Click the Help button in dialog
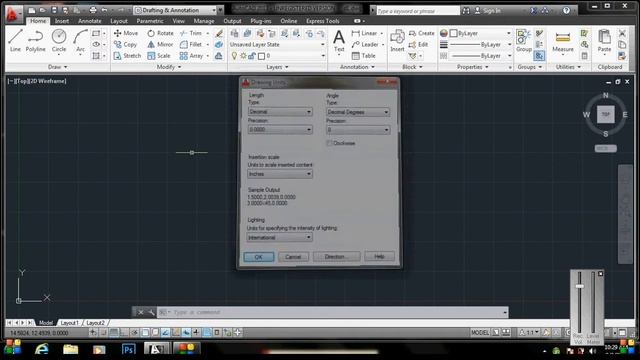The width and height of the screenshot is (640, 360). pos(379,257)
